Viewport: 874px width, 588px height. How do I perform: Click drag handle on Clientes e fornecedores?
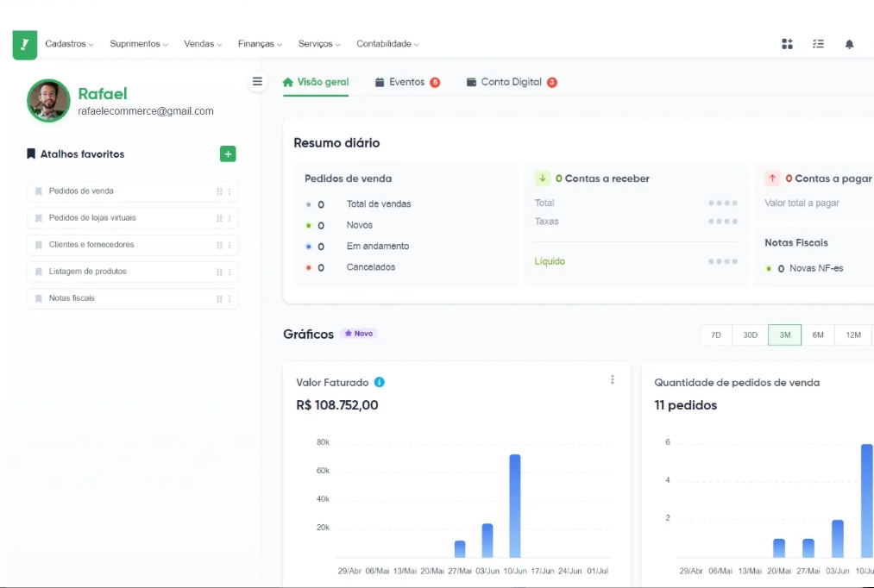click(x=219, y=245)
